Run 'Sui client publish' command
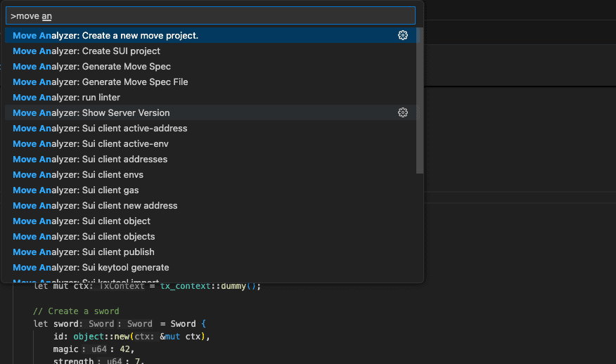Screen dimensions: 616x364 (210, 252)
